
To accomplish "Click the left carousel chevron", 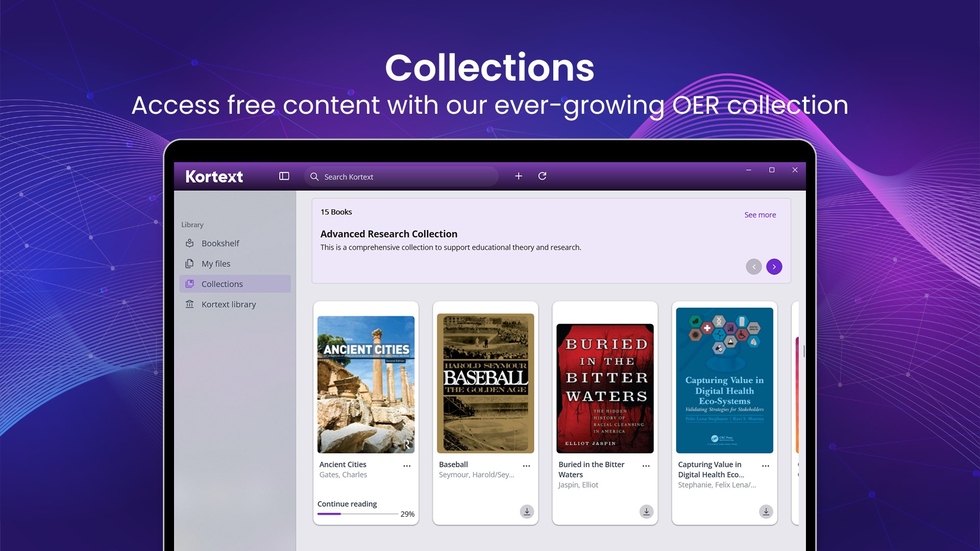I will 753,266.
